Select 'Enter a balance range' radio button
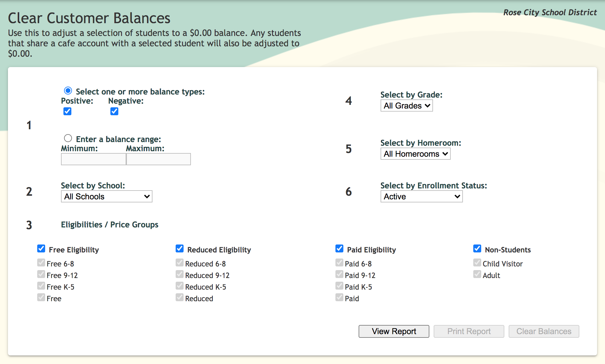 [x=68, y=138]
